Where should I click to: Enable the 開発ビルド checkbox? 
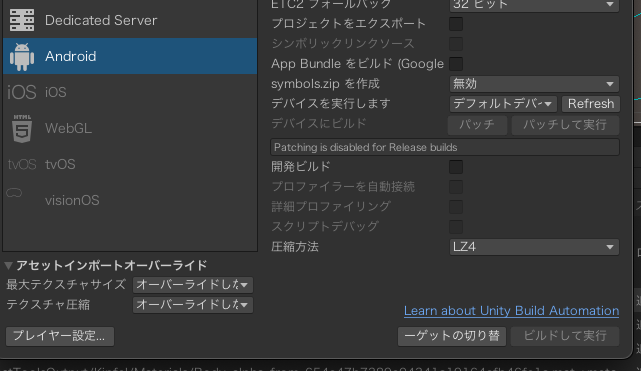[456, 167]
